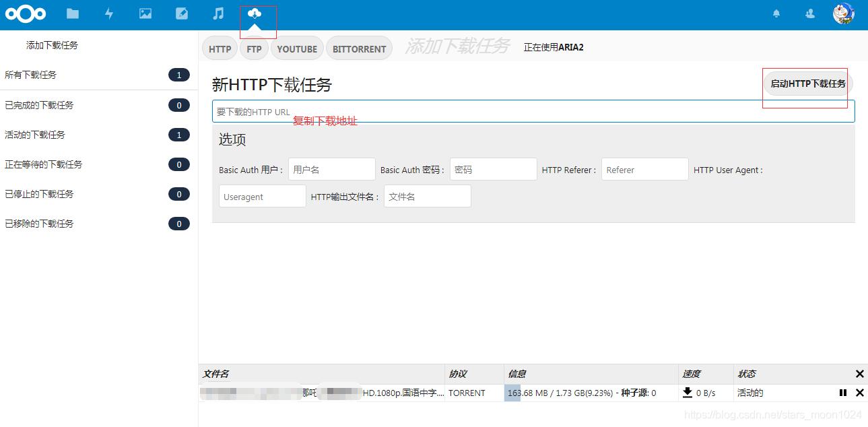
Task: Open the Contacts icon near the bell
Action: coord(809,13)
